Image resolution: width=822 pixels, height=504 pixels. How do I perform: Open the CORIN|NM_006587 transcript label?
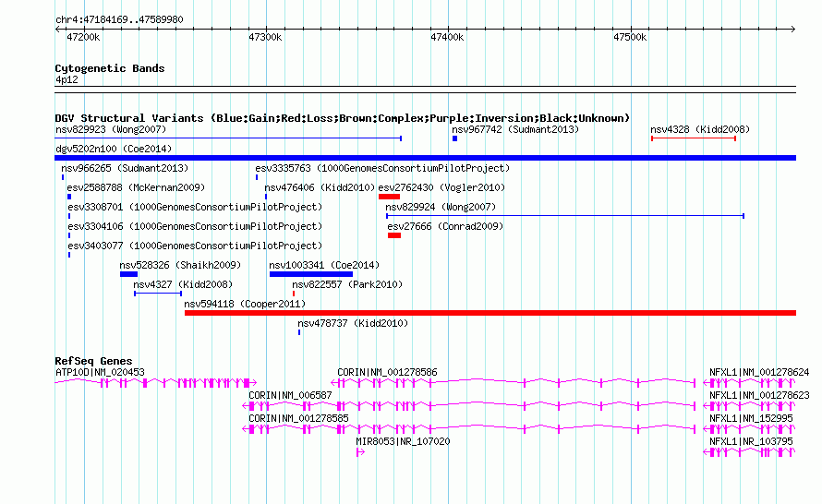point(290,396)
